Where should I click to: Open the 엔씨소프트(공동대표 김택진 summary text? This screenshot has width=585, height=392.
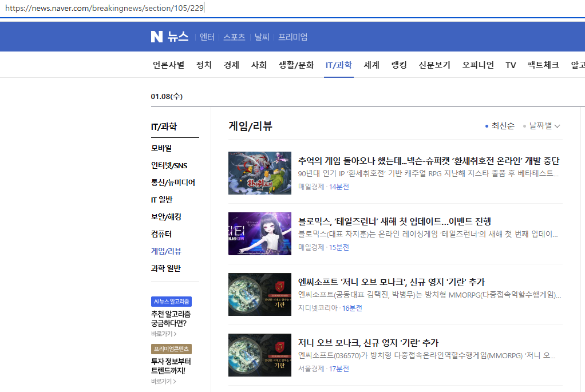tap(429, 295)
